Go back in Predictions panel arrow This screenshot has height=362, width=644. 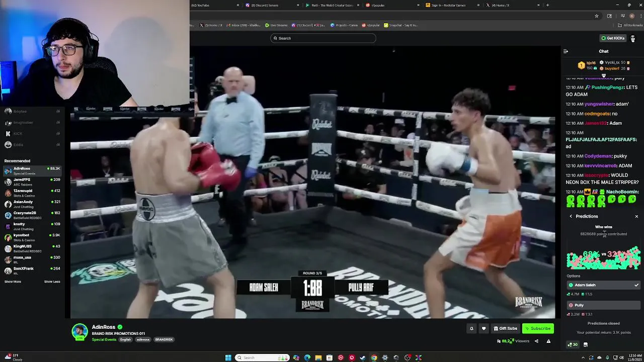(571, 216)
